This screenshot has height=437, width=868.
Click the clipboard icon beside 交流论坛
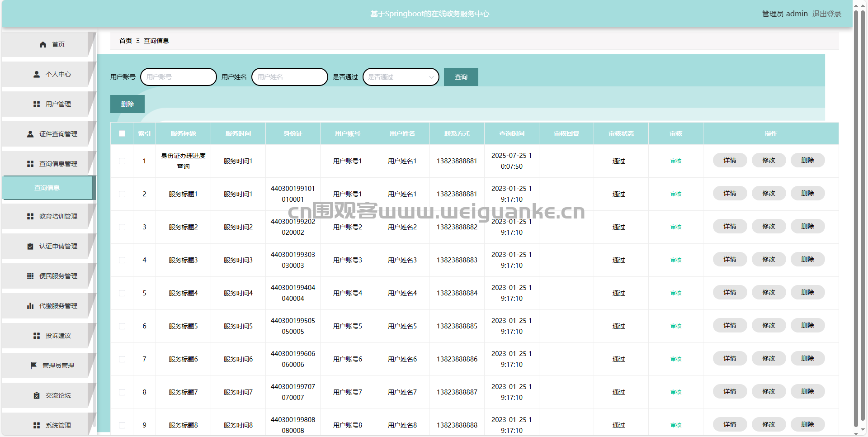click(37, 395)
